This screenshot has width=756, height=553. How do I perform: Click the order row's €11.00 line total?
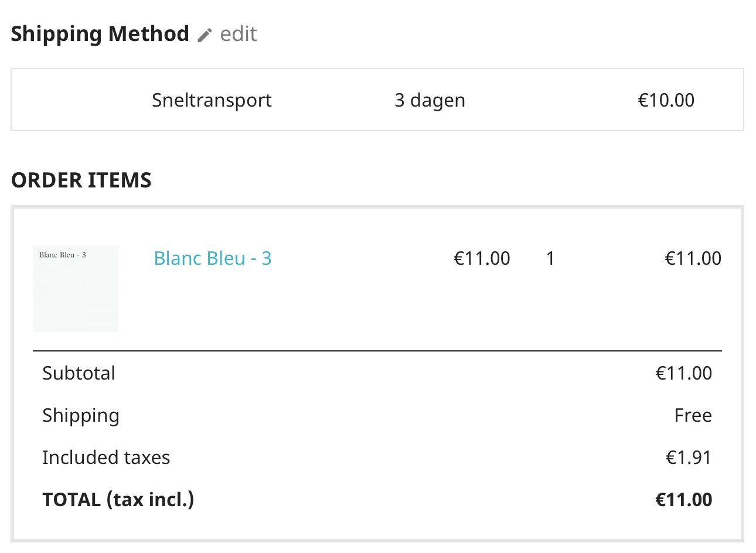(x=693, y=258)
